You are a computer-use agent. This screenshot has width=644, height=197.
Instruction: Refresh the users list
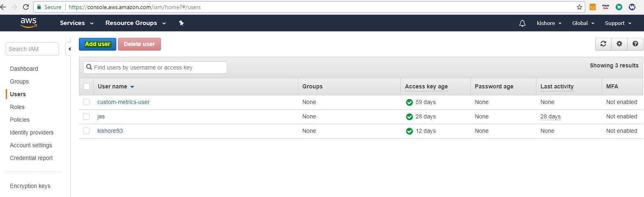pyautogui.click(x=603, y=44)
